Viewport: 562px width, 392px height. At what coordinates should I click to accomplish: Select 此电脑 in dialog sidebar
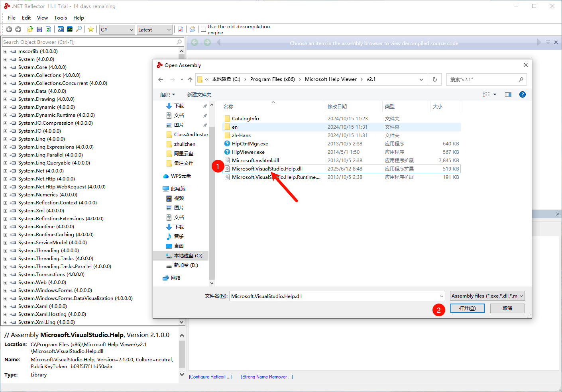(178, 189)
